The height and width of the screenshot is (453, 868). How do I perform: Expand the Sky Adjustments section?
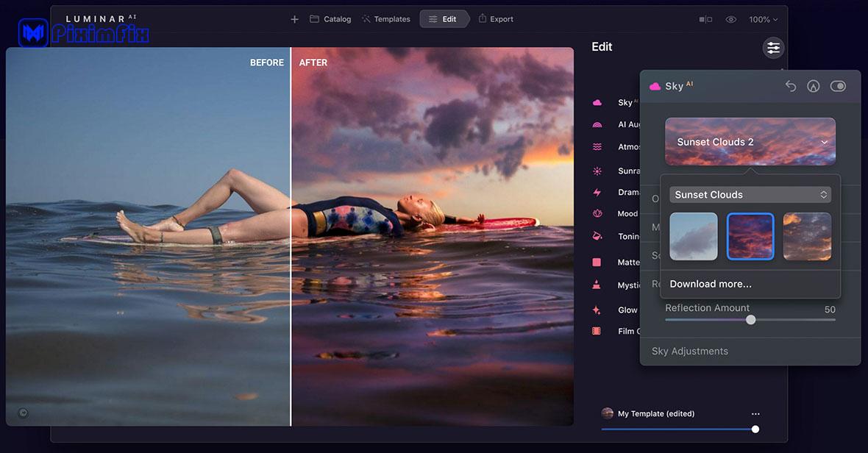[x=690, y=351]
